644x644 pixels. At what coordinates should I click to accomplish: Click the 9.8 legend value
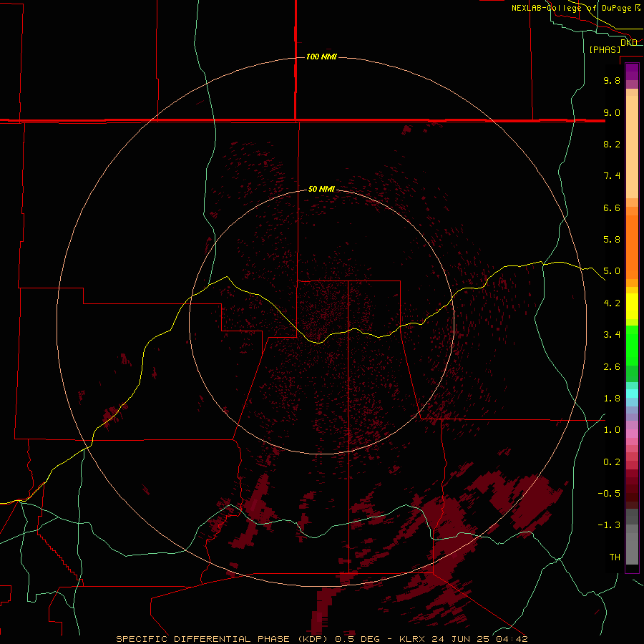(612, 80)
